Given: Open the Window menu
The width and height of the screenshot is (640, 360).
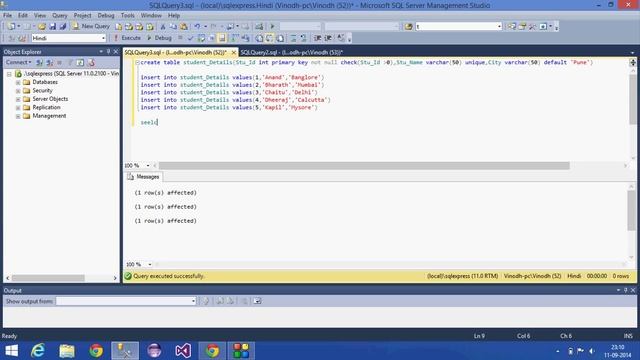Looking at the screenshot, I should point(151,16).
